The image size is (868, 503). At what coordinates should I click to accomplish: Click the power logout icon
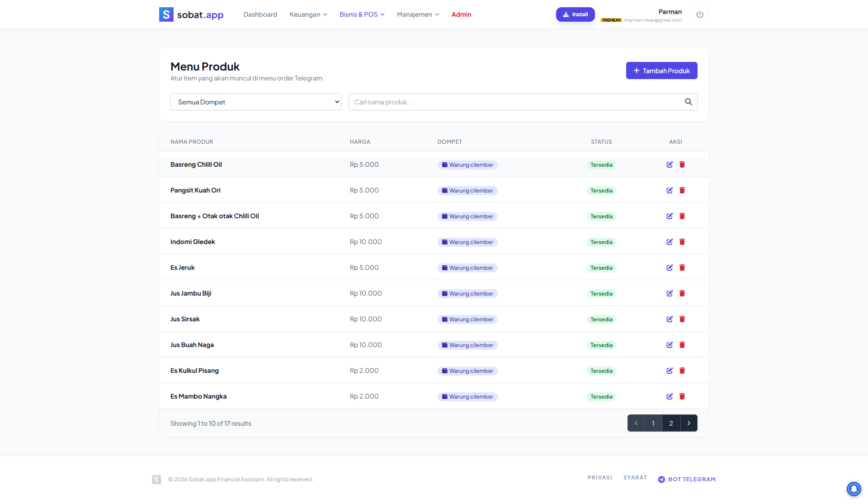(x=699, y=14)
